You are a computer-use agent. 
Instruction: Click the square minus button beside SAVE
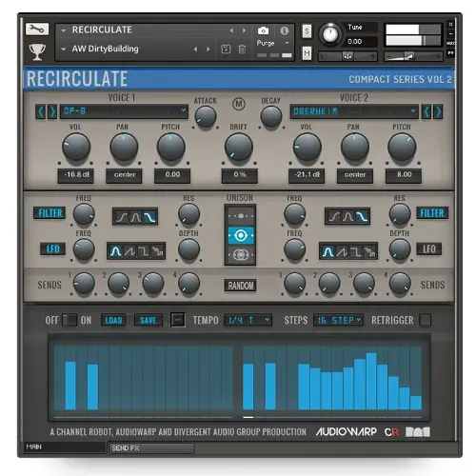(x=178, y=320)
